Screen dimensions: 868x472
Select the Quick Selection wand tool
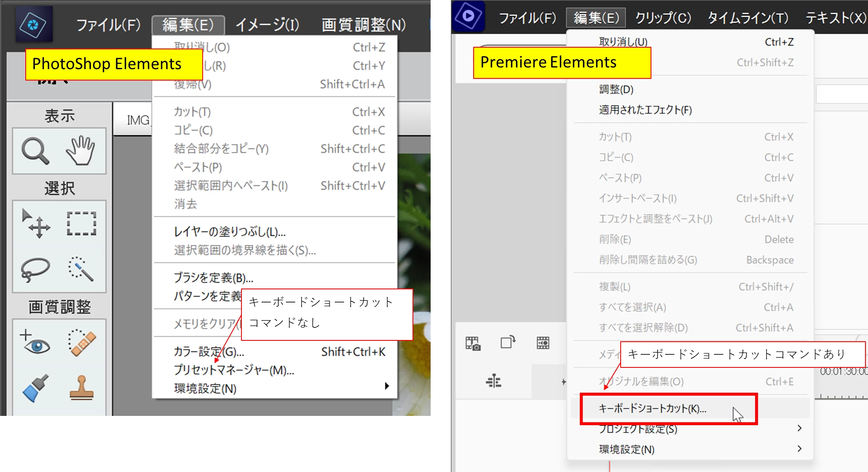(x=81, y=269)
